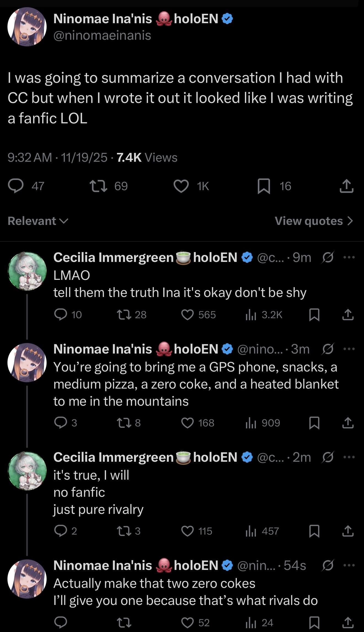Like the main fanfic tweet
The height and width of the screenshot is (632, 364).
click(181, 186)
